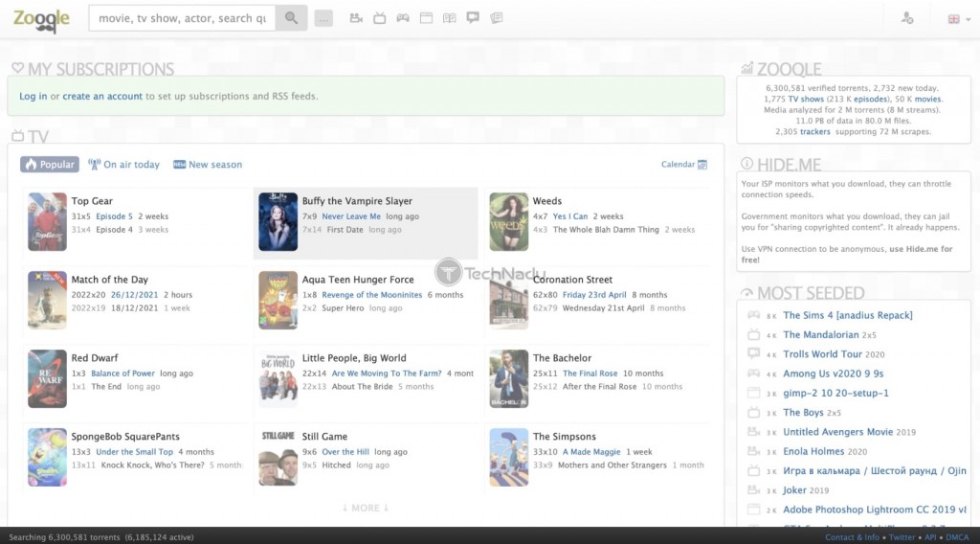Screen dimensions: 980x544
Task: Open gimp-2 10 20-setup-1 torrent
Action: [835, 393]
